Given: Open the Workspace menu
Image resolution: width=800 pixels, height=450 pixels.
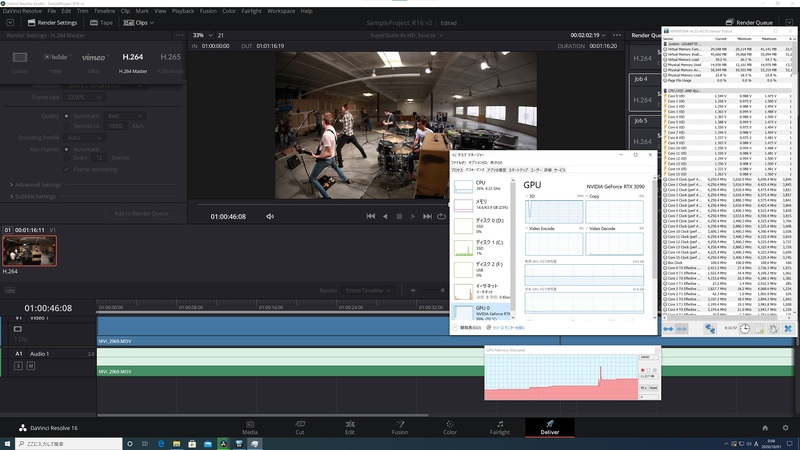Looking at the screenshot, I should pos(281,11).
